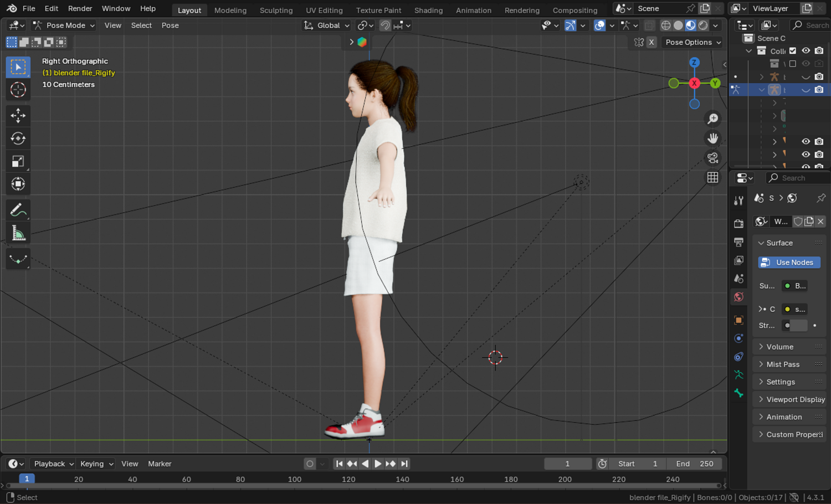
Task: Jump to the timeline end frame
Action: click(x=404, y=464)
